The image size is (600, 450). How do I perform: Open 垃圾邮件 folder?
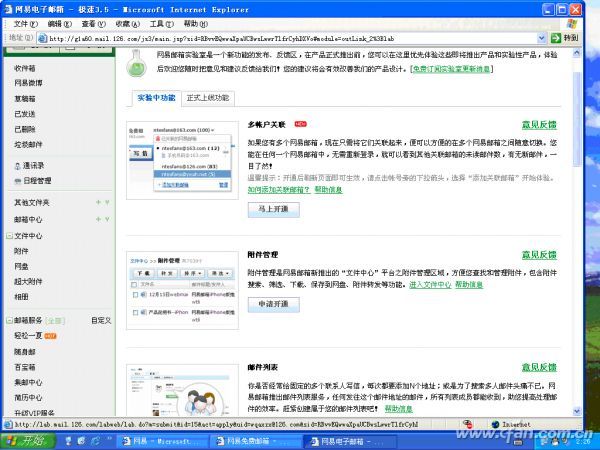(28, 144)
